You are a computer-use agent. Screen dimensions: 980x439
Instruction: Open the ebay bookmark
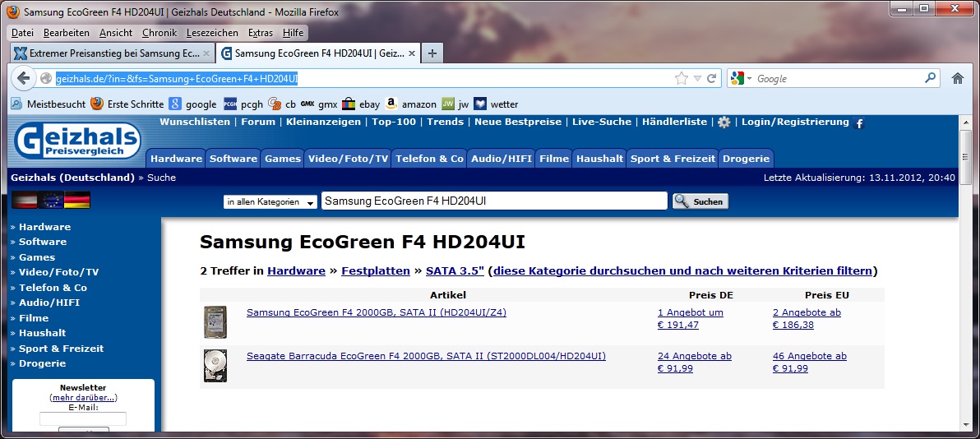coord(361,104)
